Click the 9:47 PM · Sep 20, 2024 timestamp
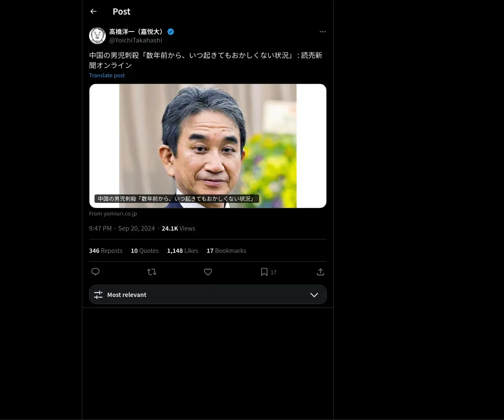 (122, 228)
